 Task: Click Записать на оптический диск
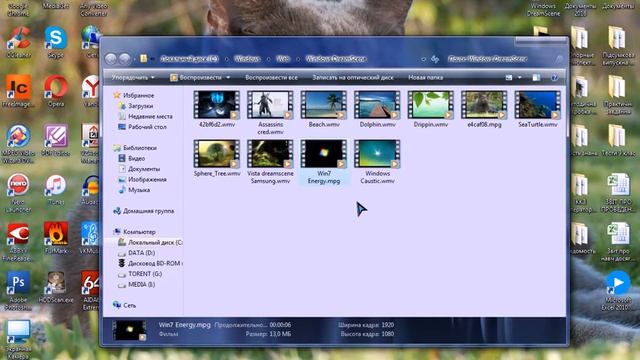353,78
